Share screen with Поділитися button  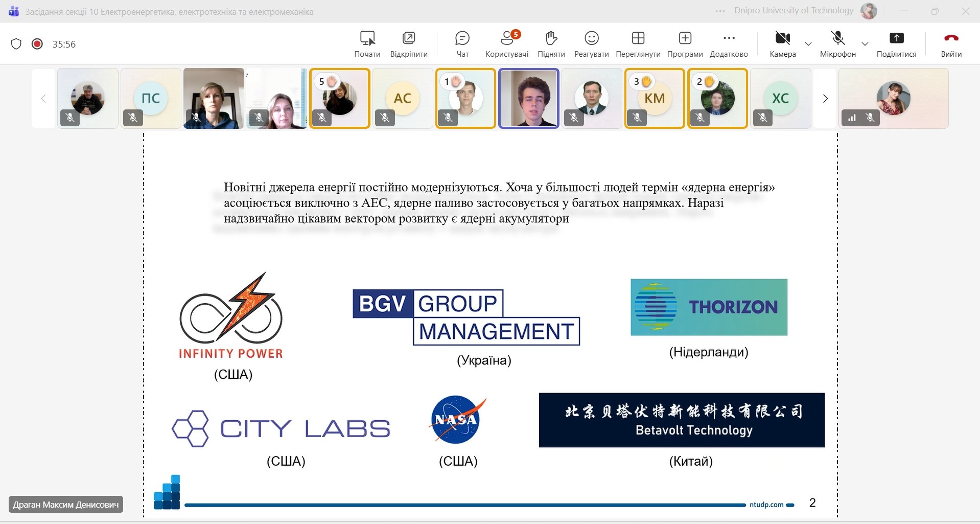896,44
